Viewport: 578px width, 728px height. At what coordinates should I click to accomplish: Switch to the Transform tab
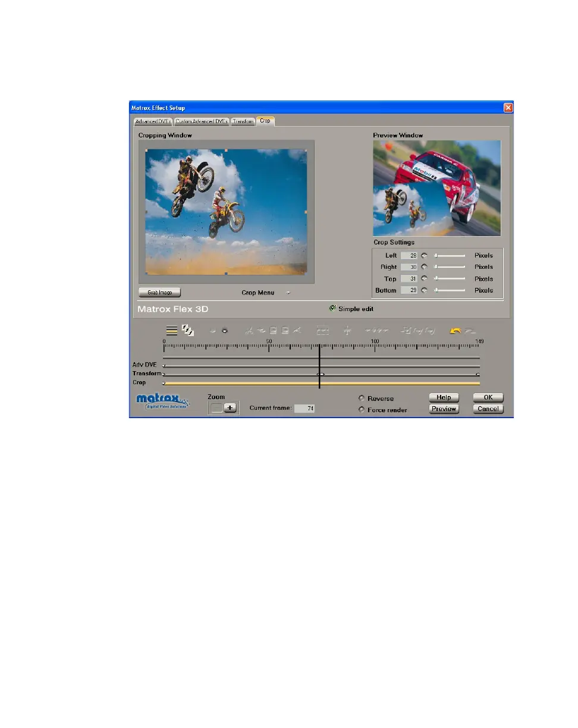click(x=243, y=121)
